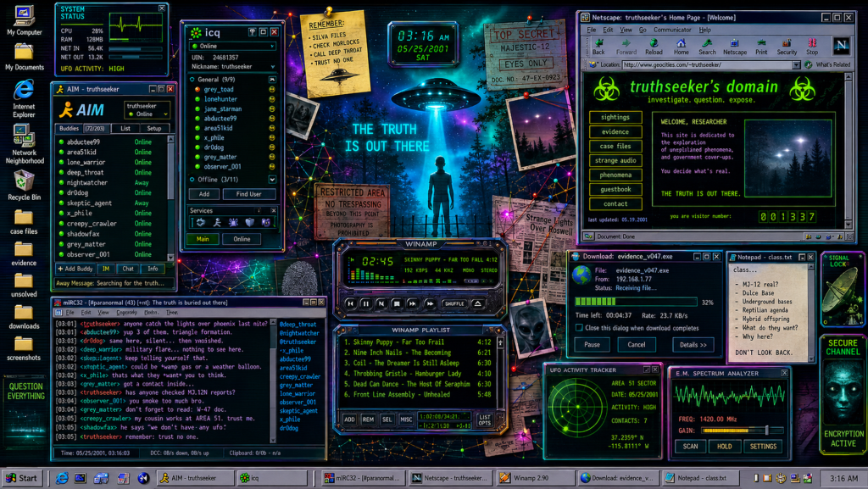
Task: Expand download Details >> button
Action: click(693, 345)
